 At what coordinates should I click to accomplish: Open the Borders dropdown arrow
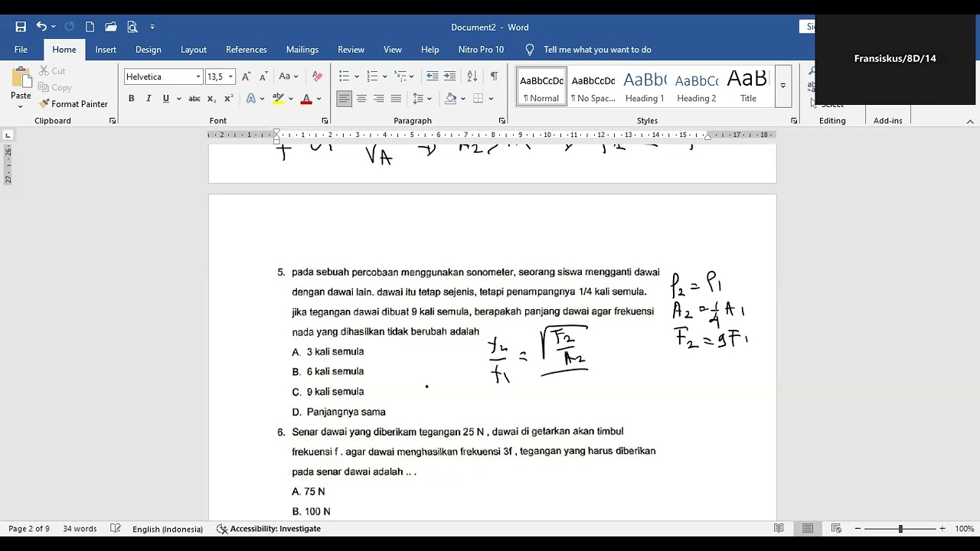(x=491, y=99)
